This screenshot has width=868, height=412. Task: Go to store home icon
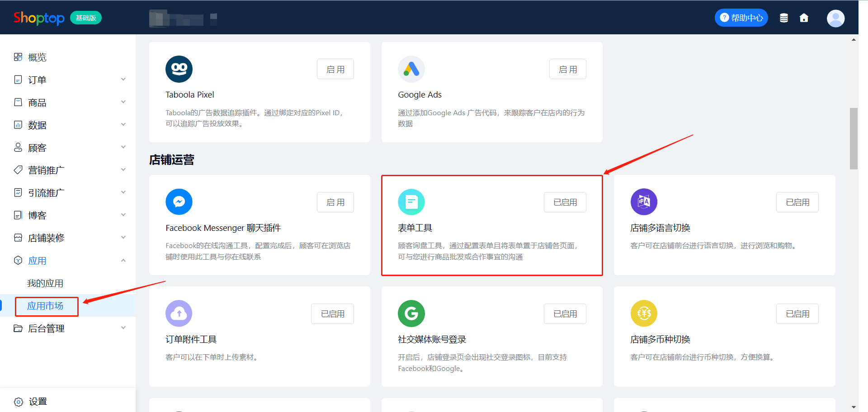point(804,18)
